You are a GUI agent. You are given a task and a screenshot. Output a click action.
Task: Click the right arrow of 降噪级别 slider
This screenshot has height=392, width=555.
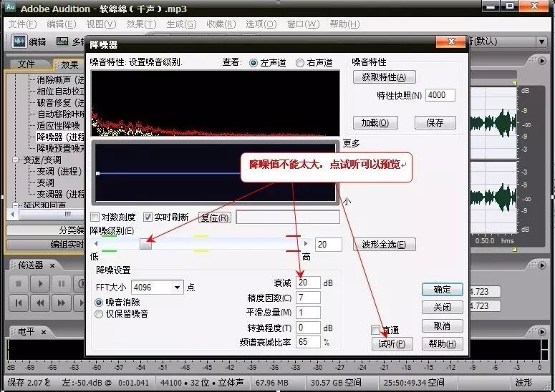click(306, 243)
